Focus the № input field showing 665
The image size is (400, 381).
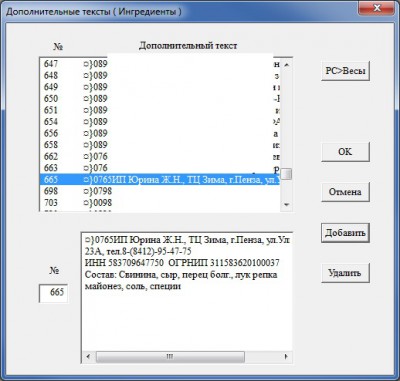[54, 293]
